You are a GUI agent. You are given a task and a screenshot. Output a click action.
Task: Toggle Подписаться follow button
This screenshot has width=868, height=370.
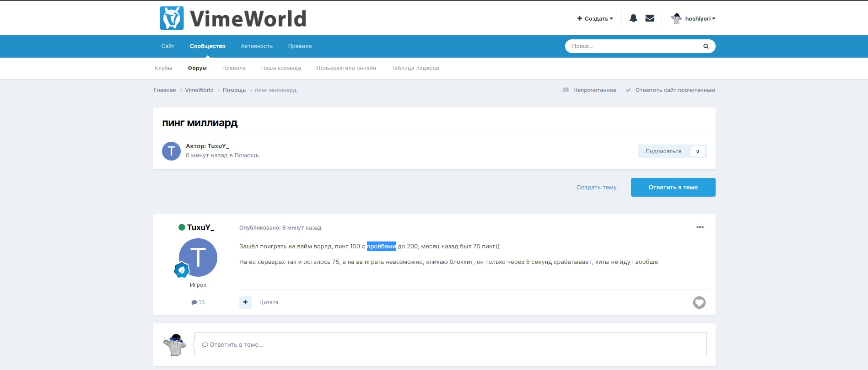point(663,151)
